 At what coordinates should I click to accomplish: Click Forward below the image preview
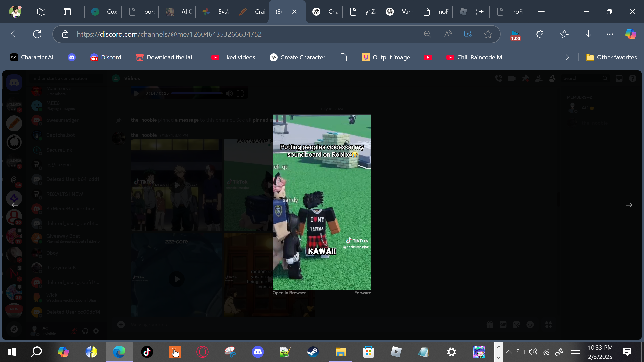(x=363, y=293)
